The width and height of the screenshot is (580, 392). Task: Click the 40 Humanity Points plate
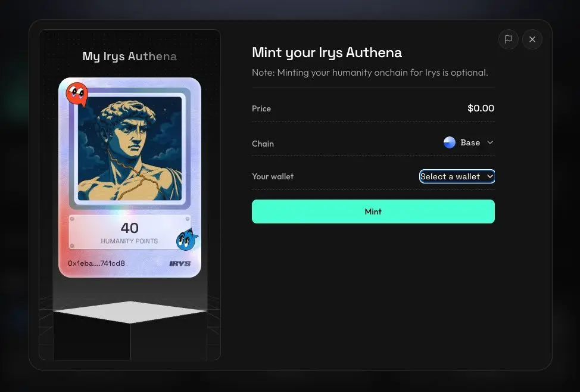click(x=129, y=232)
